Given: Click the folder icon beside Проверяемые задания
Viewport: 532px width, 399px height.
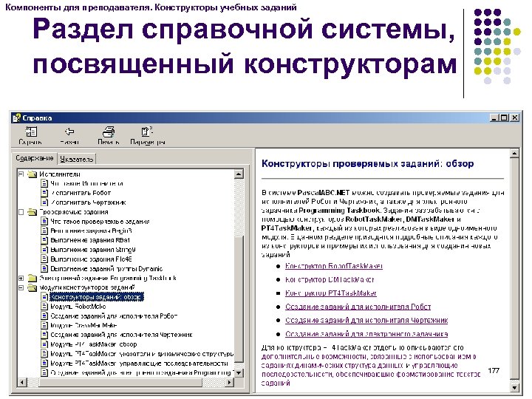Looking at the screenshot, I should pos(33,212).
